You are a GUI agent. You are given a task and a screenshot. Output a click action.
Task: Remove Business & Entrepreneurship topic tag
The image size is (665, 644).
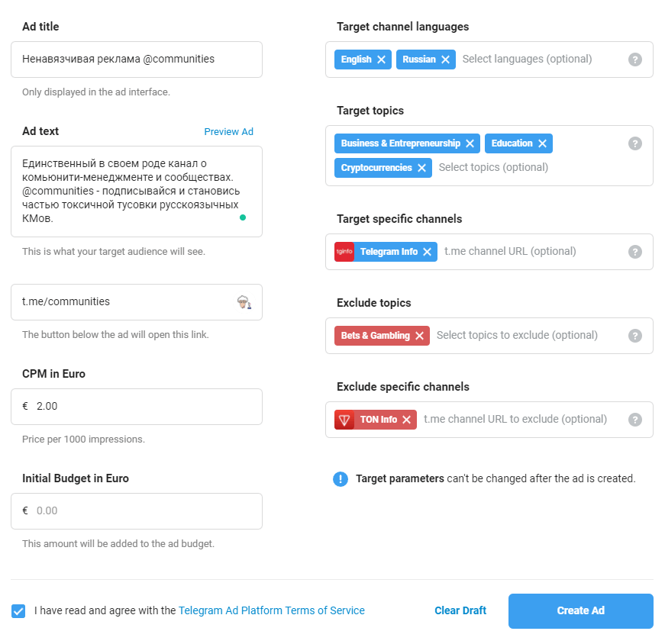(470, 143)
